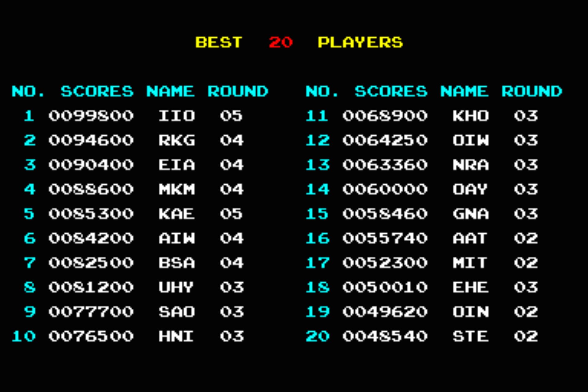
Task: Click the left NAME column header
Action: (170, 91)
